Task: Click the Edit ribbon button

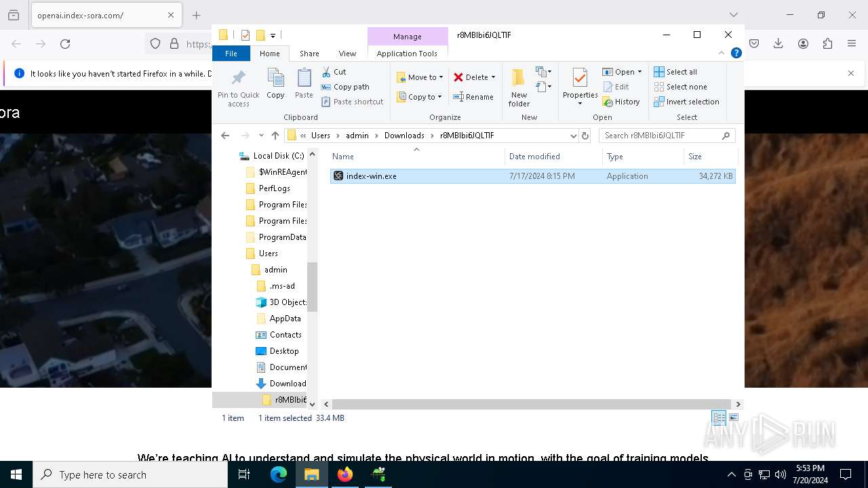Action: tap(616, 87)
